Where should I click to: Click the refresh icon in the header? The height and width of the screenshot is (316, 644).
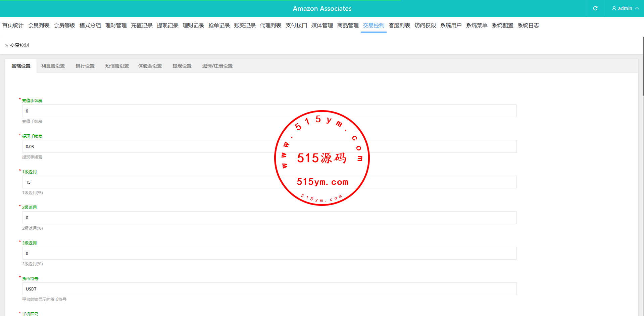(x=595, y=8)
